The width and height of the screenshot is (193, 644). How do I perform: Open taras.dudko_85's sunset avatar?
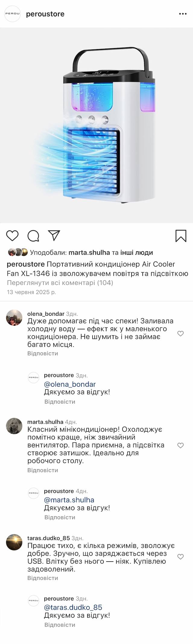tap(14, 542)
